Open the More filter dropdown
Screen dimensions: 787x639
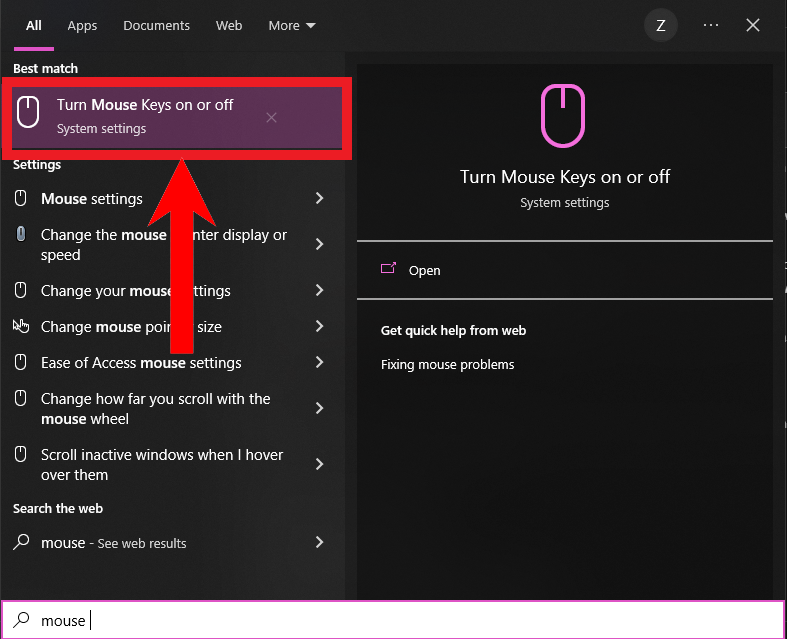(x=291, y=26)
